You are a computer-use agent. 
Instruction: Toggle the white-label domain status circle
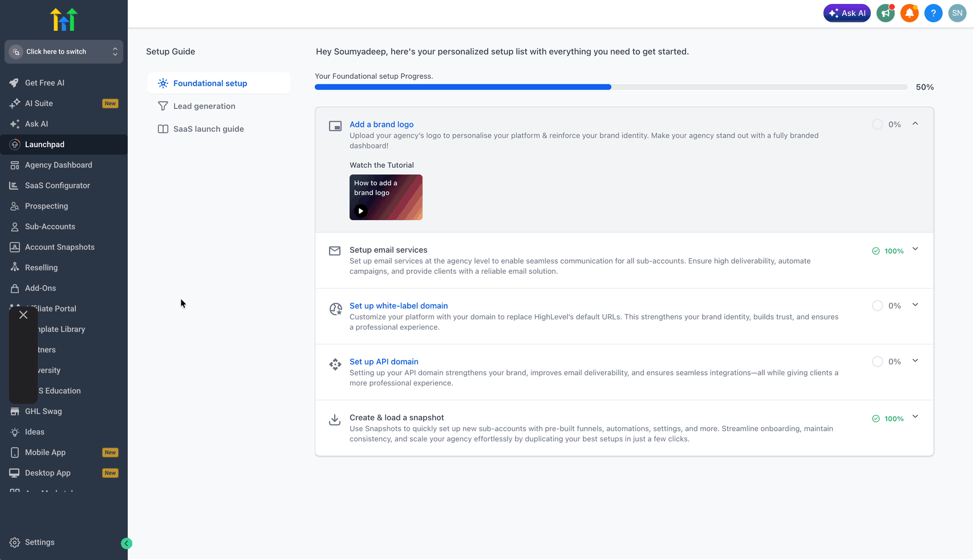[x=878, y=306]
